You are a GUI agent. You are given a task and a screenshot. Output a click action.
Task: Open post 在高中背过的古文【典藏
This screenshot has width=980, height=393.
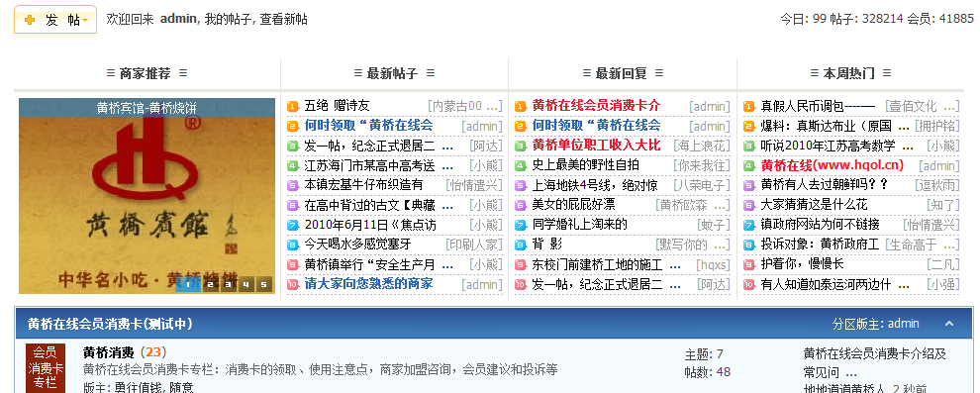coord(369,204)
